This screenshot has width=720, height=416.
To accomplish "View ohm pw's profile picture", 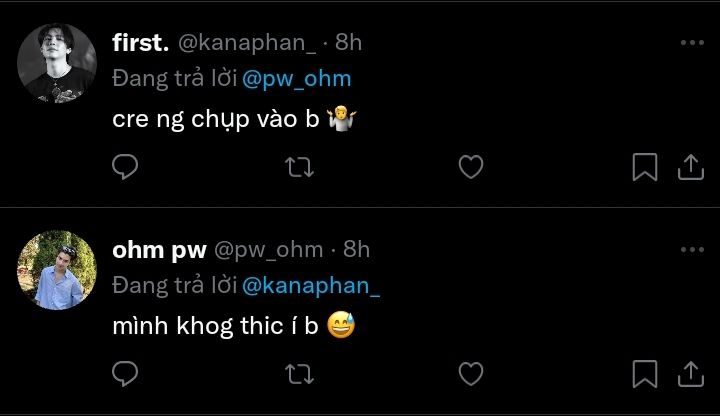I will pos(57,270).
